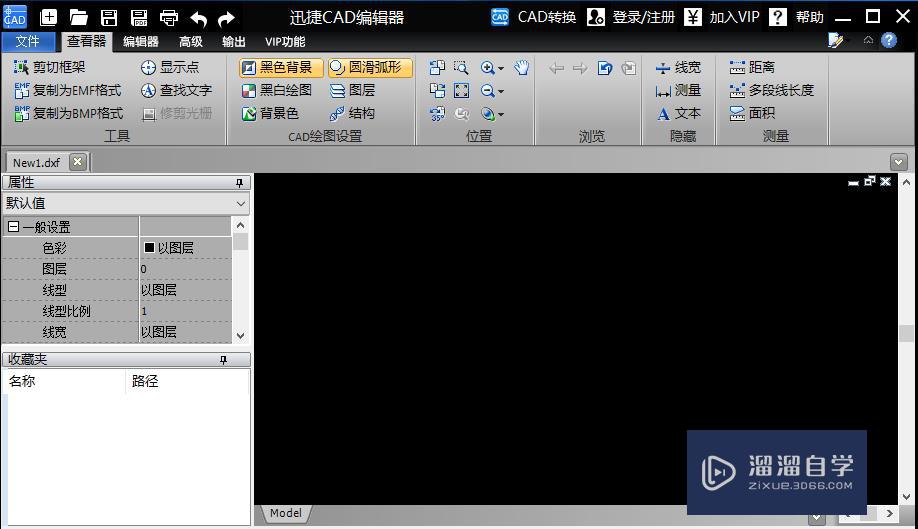This screenshot has width=918, height=529.
Task: Collapse the ribbon with the caret icon
Action: (x=868, y=40)
